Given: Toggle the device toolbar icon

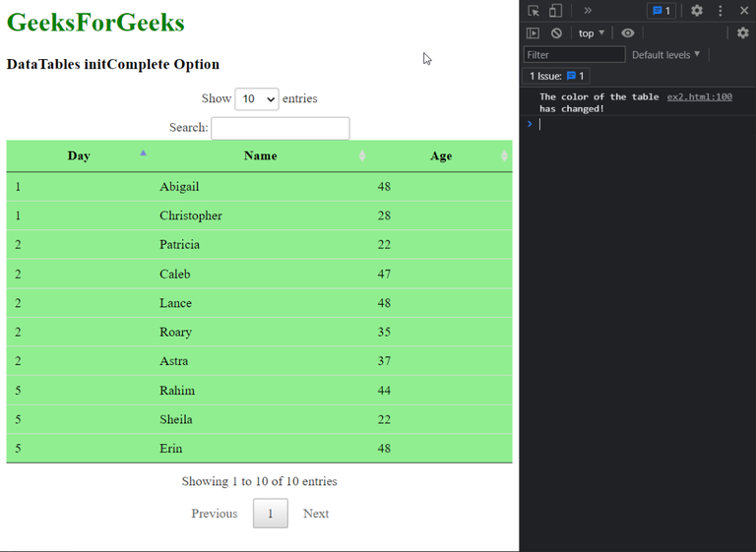Looking at the screenshot, I should click(x=555, y=11).
